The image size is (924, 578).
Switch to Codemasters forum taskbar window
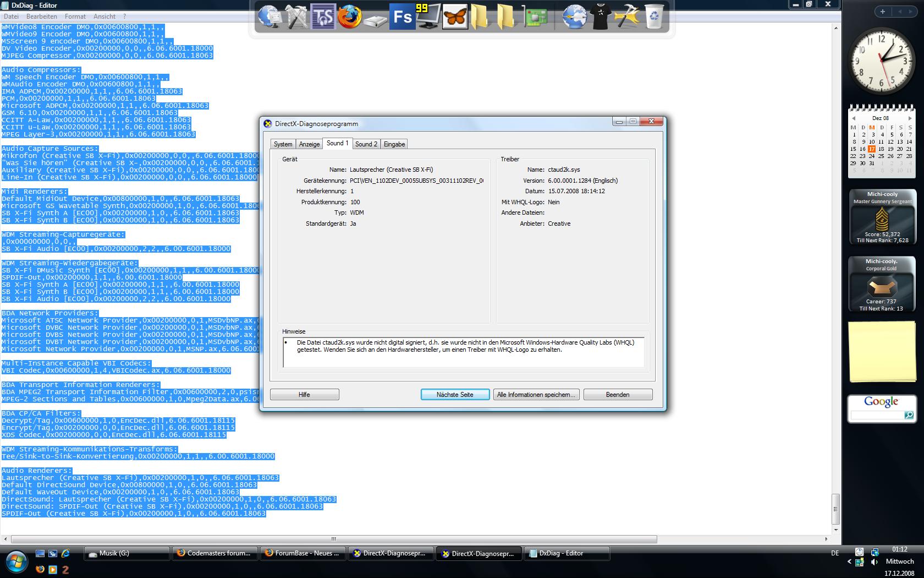[x=215, y=553]
